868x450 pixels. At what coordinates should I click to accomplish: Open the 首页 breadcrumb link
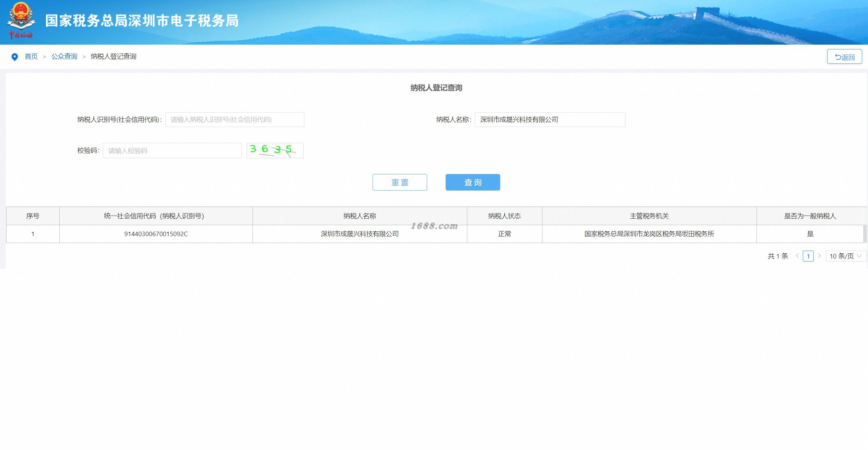click(31, 57)
